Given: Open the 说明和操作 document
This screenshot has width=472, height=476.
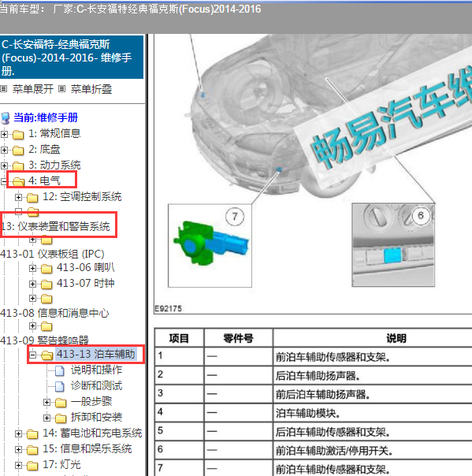Looking at the screenshot, I should tap(96, 370).
